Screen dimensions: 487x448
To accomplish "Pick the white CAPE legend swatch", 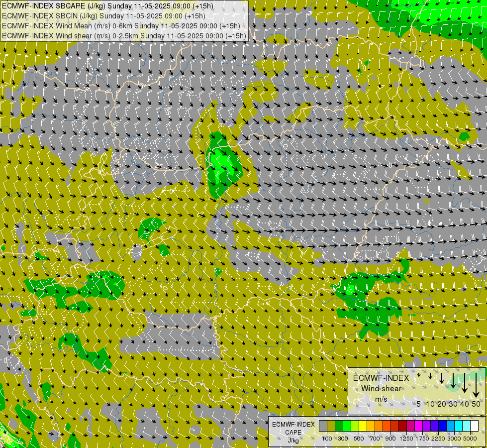I will (x=474, y=426).
